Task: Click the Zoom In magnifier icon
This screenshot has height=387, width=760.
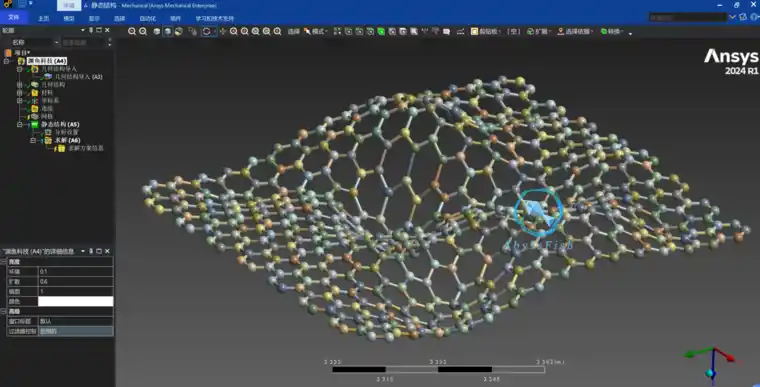Action: (x=132, y=32)
